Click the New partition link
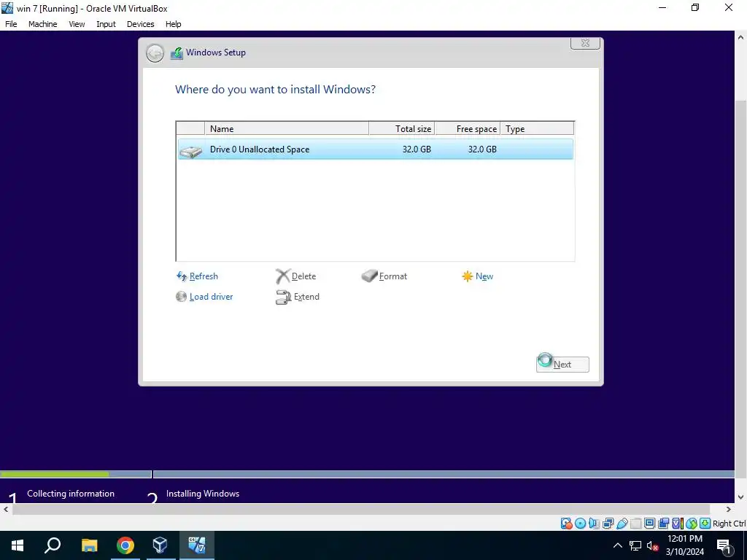This screenshot has width=747, height=560. pos(484,276)
